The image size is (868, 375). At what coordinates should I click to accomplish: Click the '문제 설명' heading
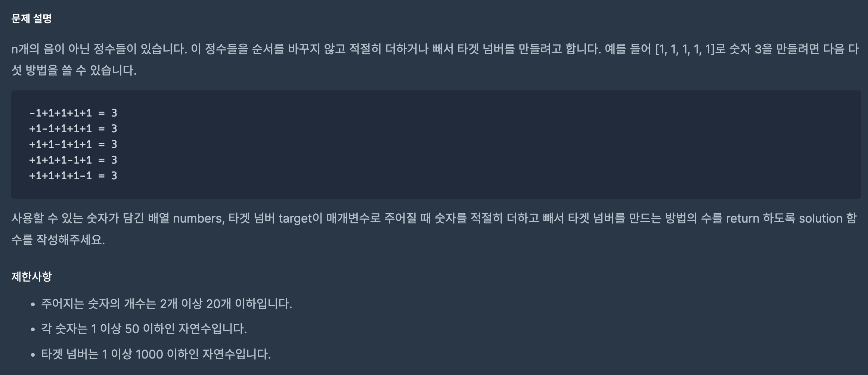(31, 18)
